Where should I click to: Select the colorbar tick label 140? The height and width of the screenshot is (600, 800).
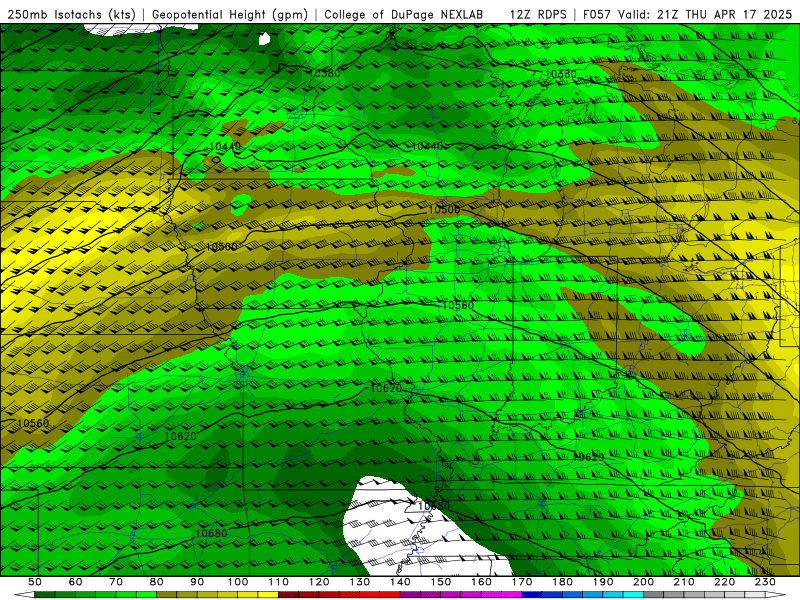[401, 582]
